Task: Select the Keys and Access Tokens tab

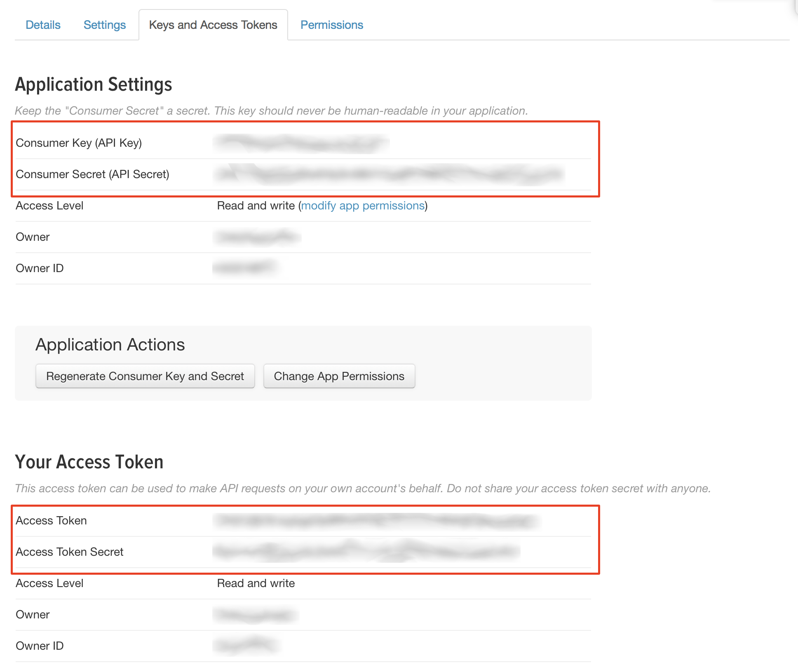Action: click(x=213, y=25)
